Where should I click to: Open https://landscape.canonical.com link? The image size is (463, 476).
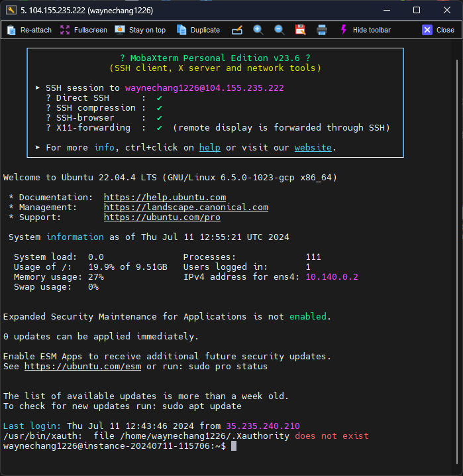tap(186, 208)
